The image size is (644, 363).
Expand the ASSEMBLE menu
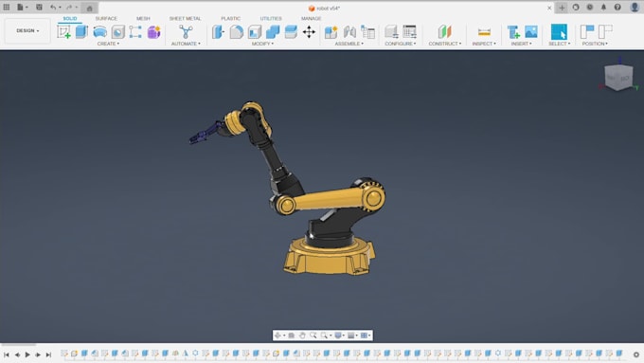[x=349, y=44]
